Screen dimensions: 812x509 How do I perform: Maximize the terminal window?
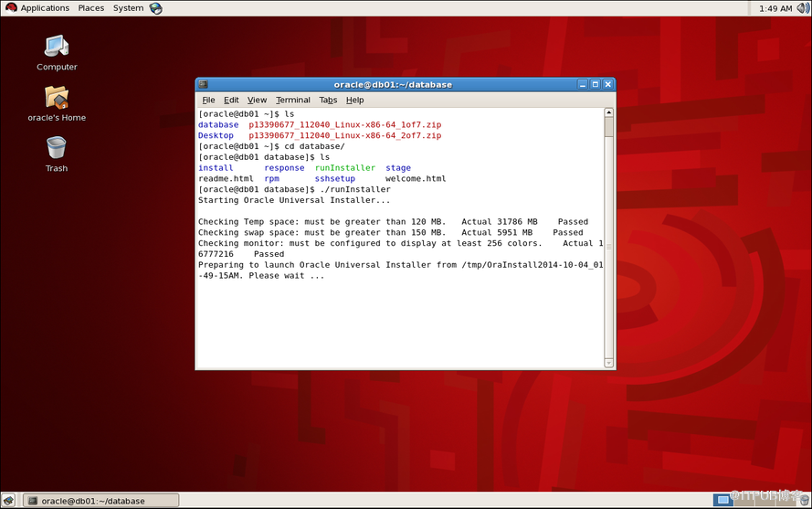pos(596,84)
